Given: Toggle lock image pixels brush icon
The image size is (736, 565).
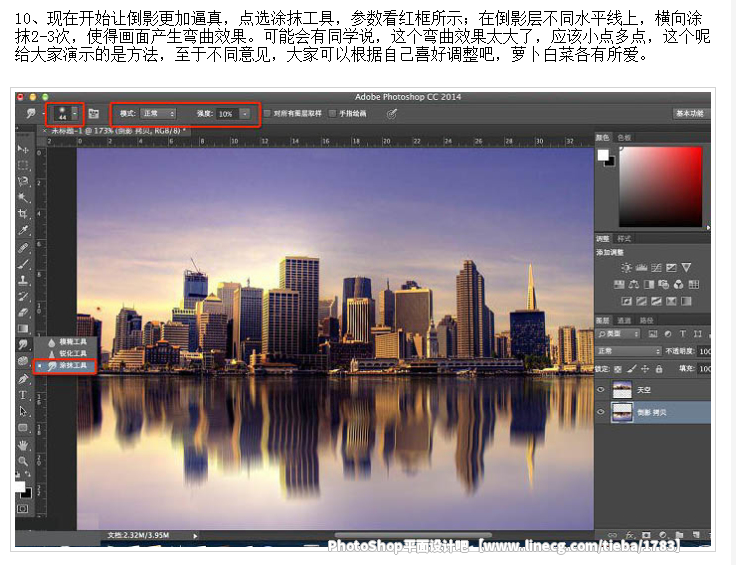Looking at the screenshot, I should tap(632, 369).
